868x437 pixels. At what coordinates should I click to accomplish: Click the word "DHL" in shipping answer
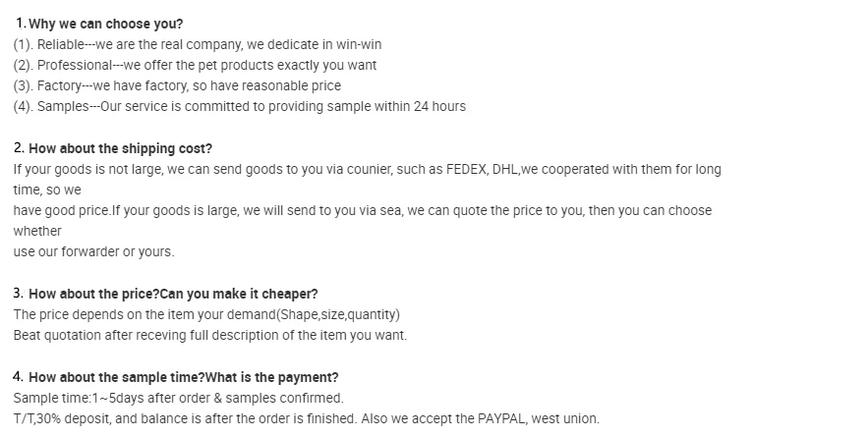coord(504,169)
